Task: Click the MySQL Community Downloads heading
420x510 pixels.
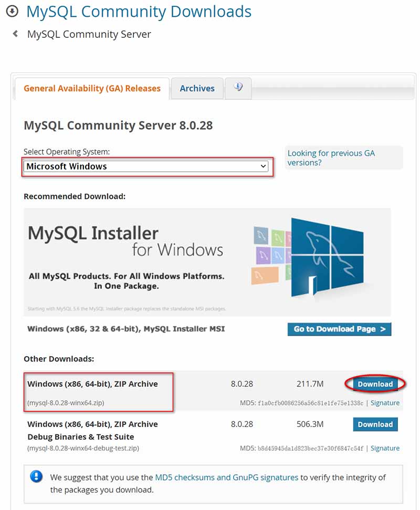Action: point(139,11)
